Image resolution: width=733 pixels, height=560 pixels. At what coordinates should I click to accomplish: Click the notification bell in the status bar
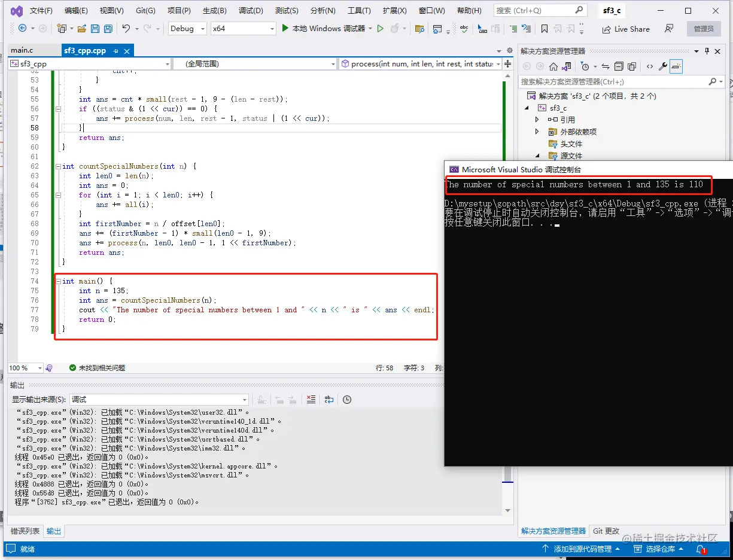[x=700, y=549]
